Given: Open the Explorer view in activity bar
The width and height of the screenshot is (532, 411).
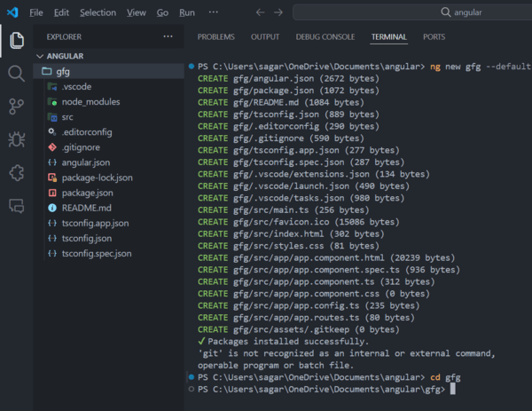Looking at the screenshot, I should pyautogui.click(x=16, y=41).
